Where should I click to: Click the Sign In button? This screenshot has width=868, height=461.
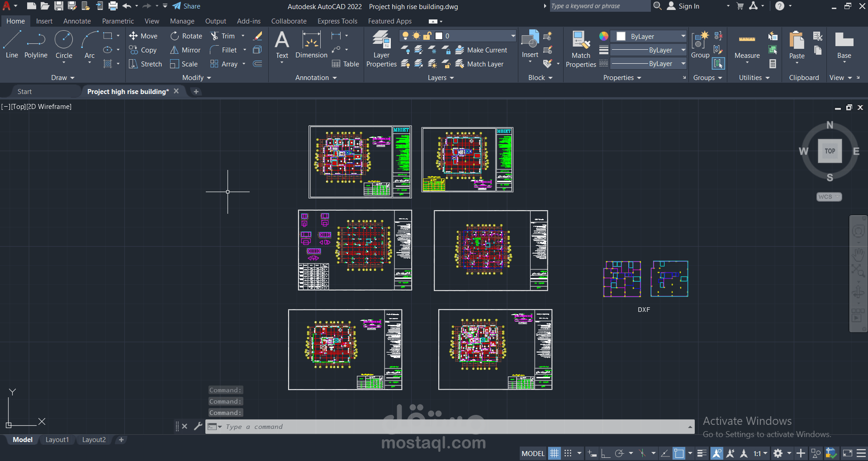tap(683, 6)
